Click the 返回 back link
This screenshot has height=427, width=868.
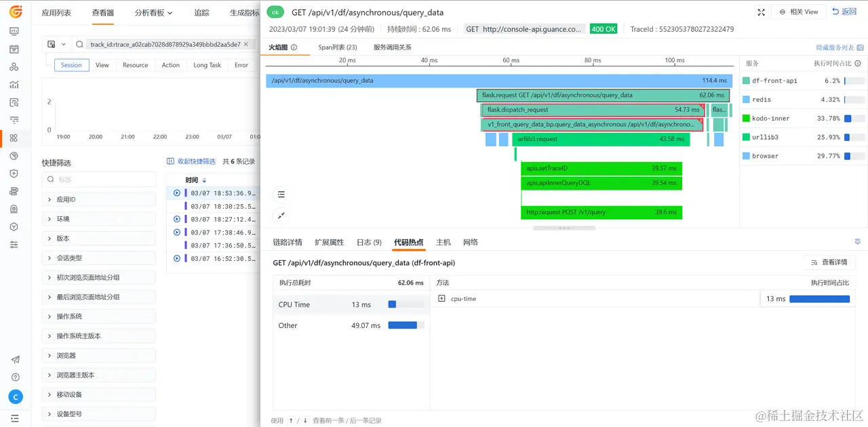tap(844, 12)
